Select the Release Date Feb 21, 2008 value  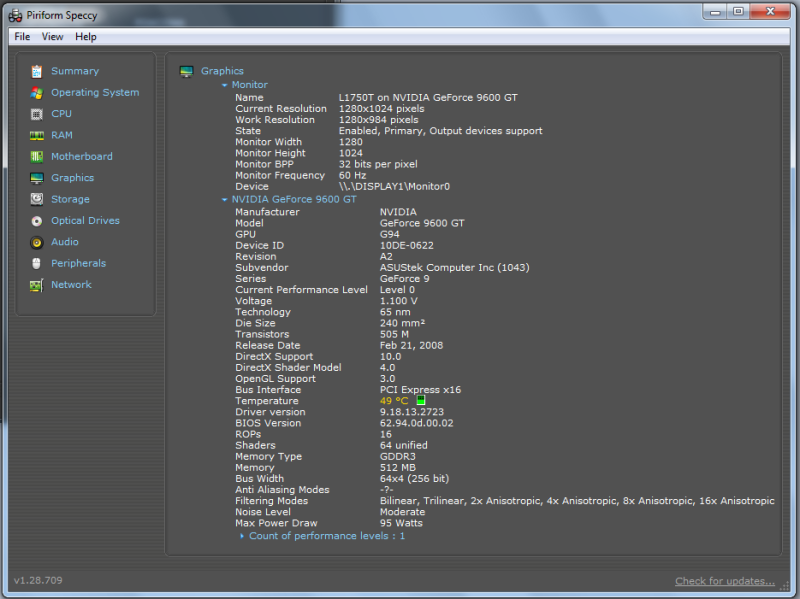pyautogui.click(x=411, y=345)
